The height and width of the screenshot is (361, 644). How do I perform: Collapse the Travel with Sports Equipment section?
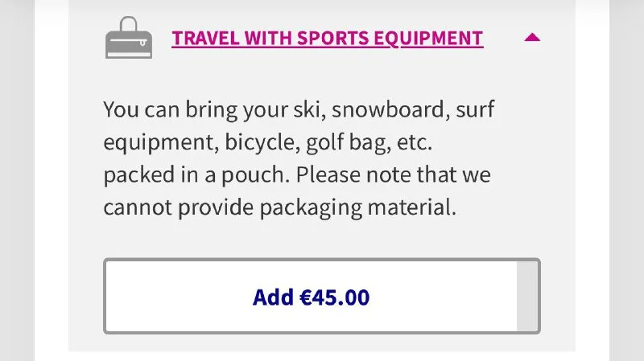click(x=532, y=37)
